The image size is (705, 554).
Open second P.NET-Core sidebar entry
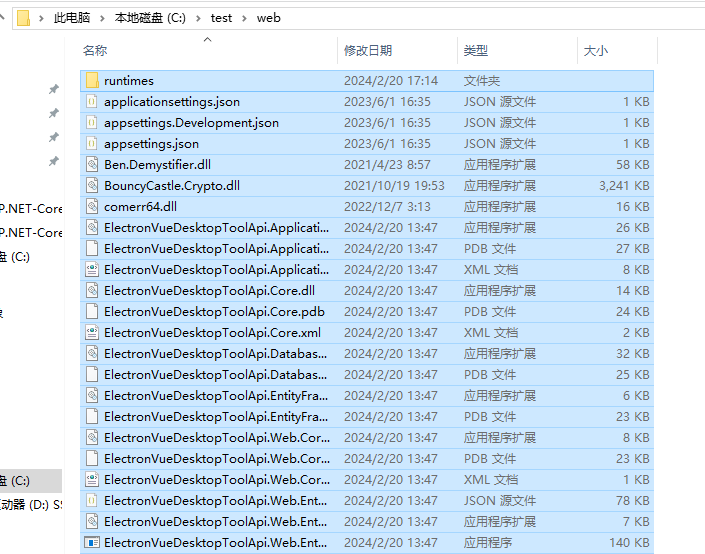31,232
